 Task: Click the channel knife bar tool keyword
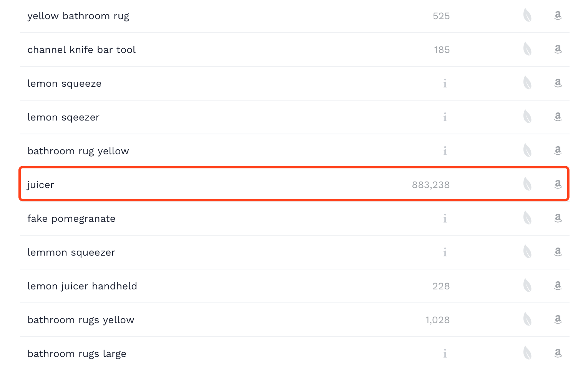pos(81,50)
